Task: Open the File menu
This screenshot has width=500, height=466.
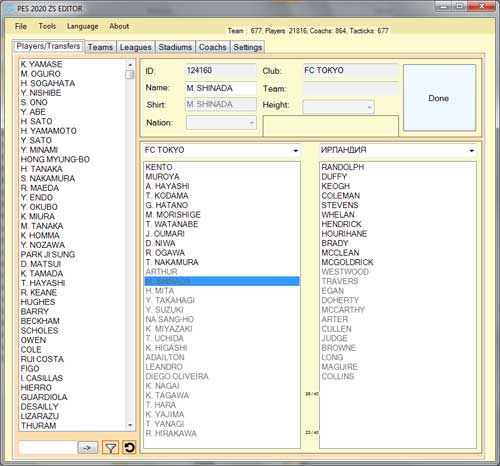Action: click(21, 26)
